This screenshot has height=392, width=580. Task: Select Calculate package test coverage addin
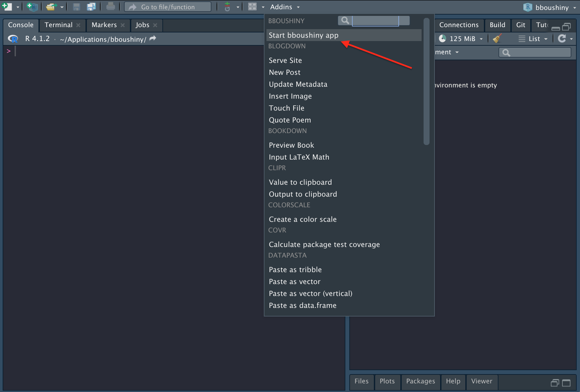(x=344, y=244)
